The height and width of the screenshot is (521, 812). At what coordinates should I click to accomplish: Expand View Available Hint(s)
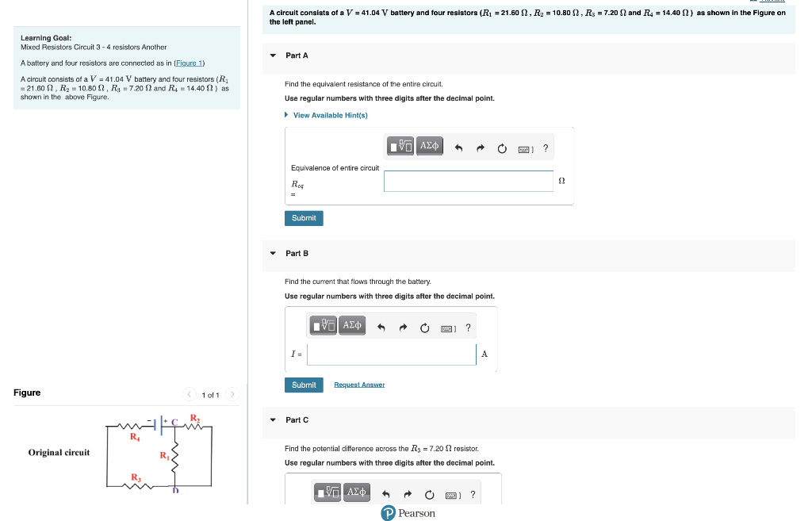point(326,115)
